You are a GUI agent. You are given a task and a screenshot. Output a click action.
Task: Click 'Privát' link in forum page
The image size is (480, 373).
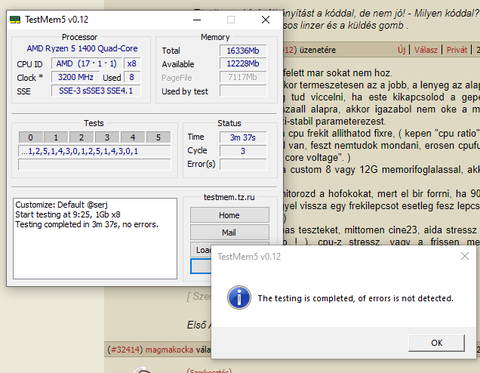457,50
